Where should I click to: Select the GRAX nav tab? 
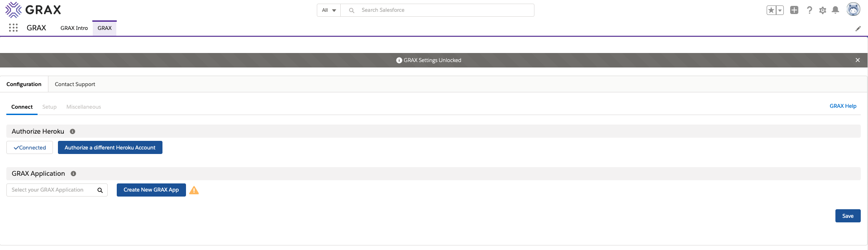tap(105, 28)
